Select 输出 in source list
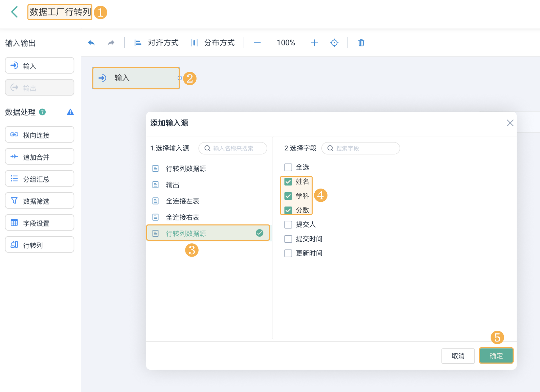540x392 pixels. click(x=208, y=185)
